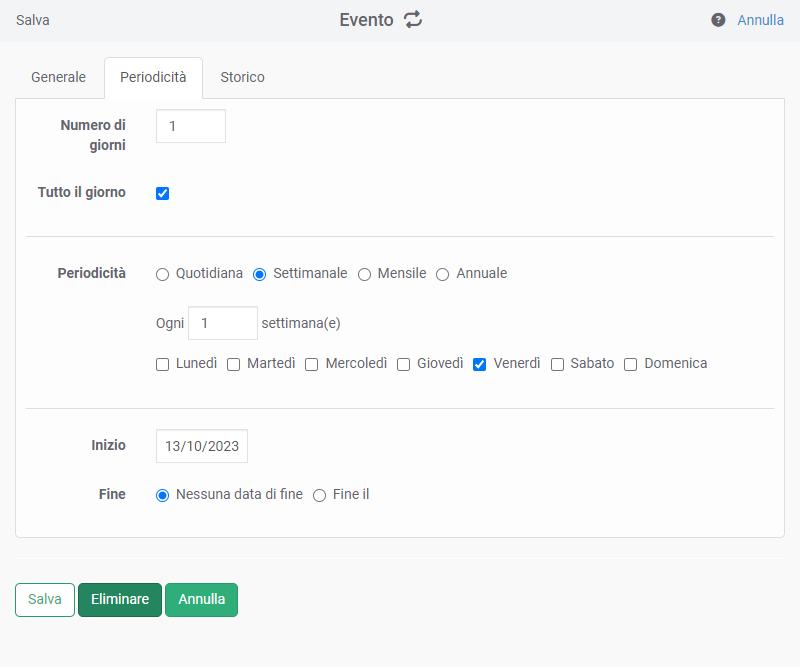The height and width of the screenshot is (667, 800).
Task: Switch to the Storico tab
Action: click(x=242, y=77)
